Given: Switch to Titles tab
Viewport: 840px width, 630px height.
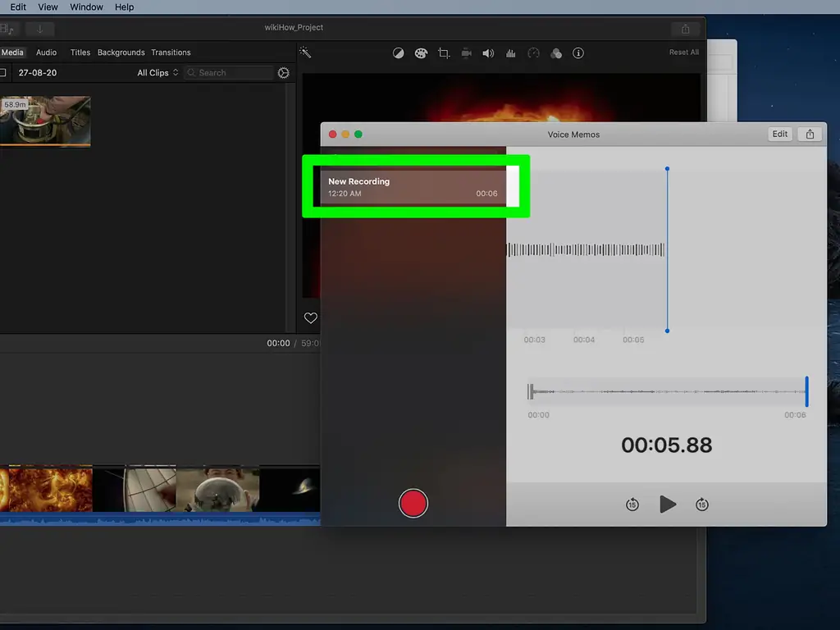Looking at the screenshot, I should point(80,52).
